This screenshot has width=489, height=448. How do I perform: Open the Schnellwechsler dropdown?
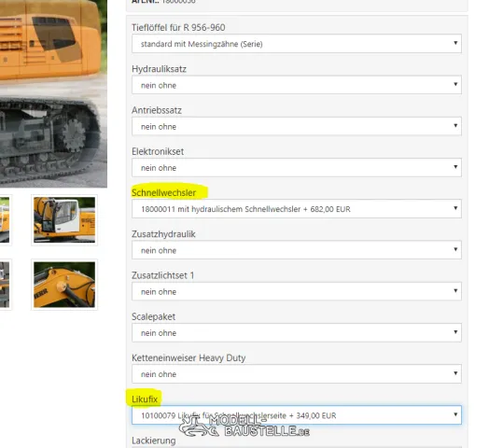[x=296, y=209]
